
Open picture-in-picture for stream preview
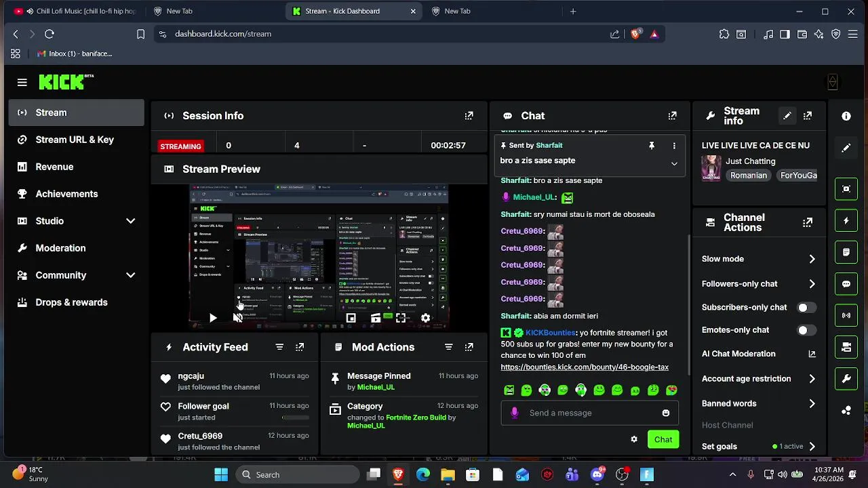(351, 318)
